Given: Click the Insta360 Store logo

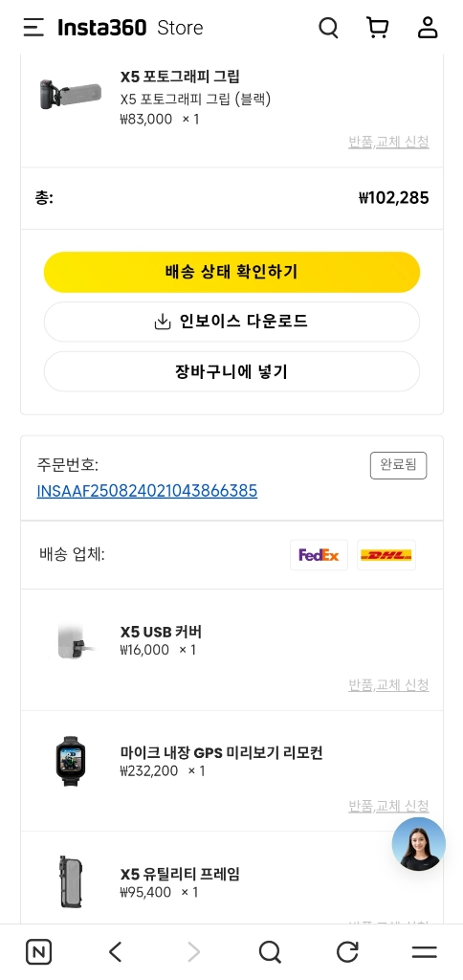Looking at the screenshot, I should tap(130, 28).
